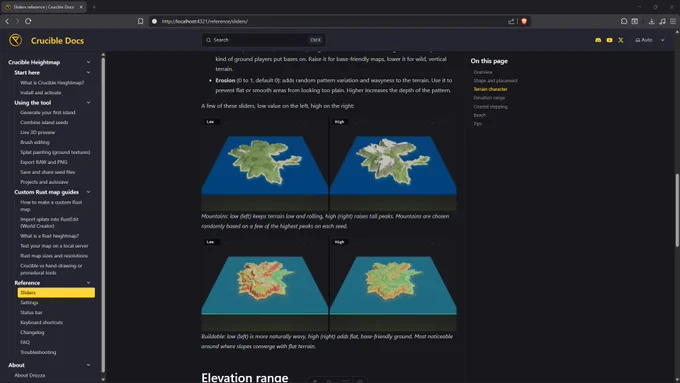Select the Sliders reference browser tab
The width and height of the screenshot is (680, 383).
click(x=43, y=7)
